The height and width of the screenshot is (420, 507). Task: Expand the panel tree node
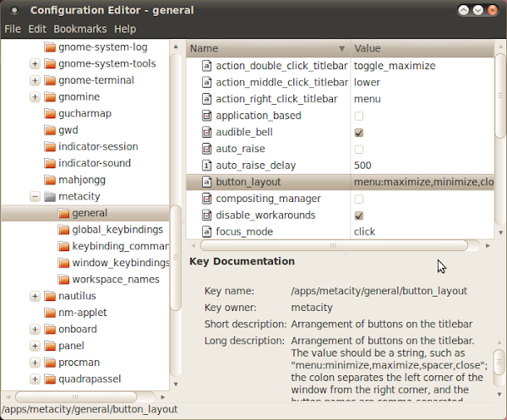click(35, 346)
